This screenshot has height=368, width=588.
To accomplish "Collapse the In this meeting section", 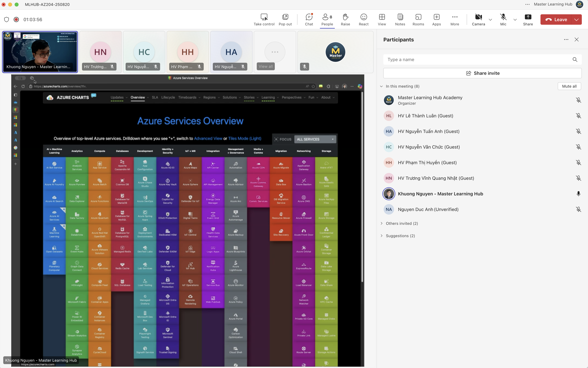I will [x=381, y=86].
